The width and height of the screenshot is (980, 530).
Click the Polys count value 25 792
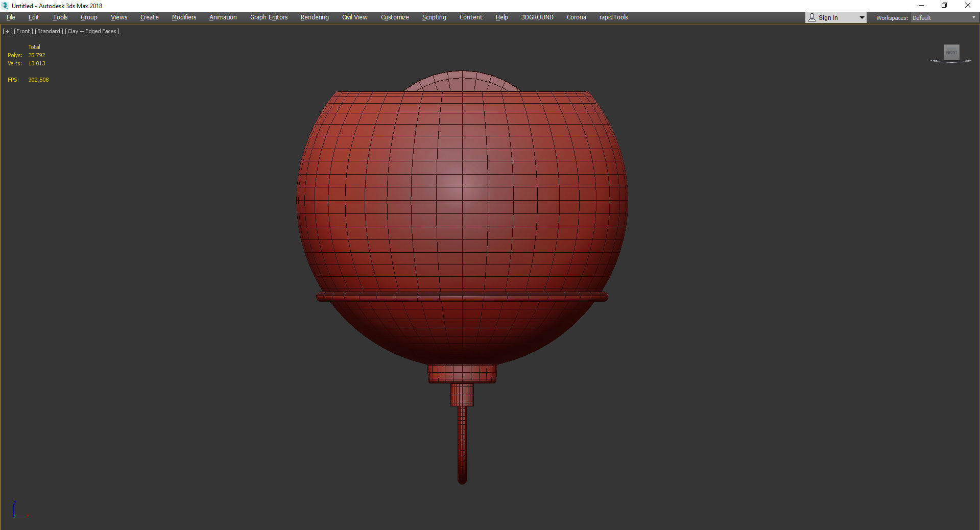(x=37, y=55)
